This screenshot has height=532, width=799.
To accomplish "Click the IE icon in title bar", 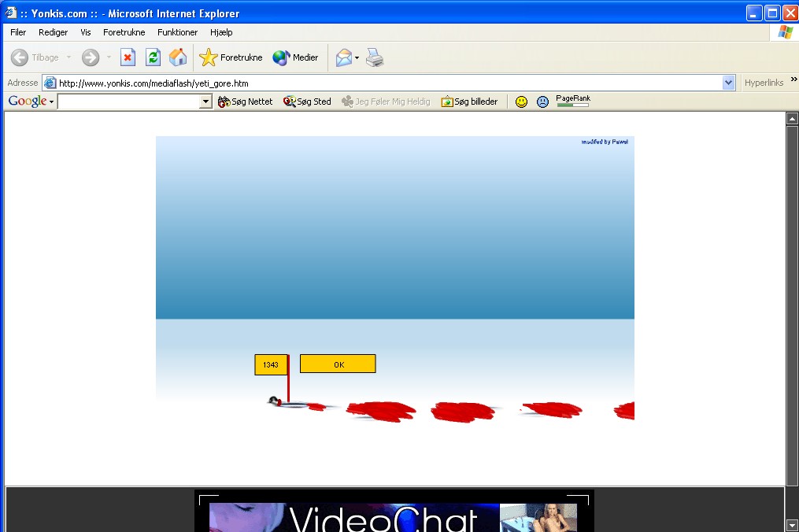I will [x=10, y=13].
